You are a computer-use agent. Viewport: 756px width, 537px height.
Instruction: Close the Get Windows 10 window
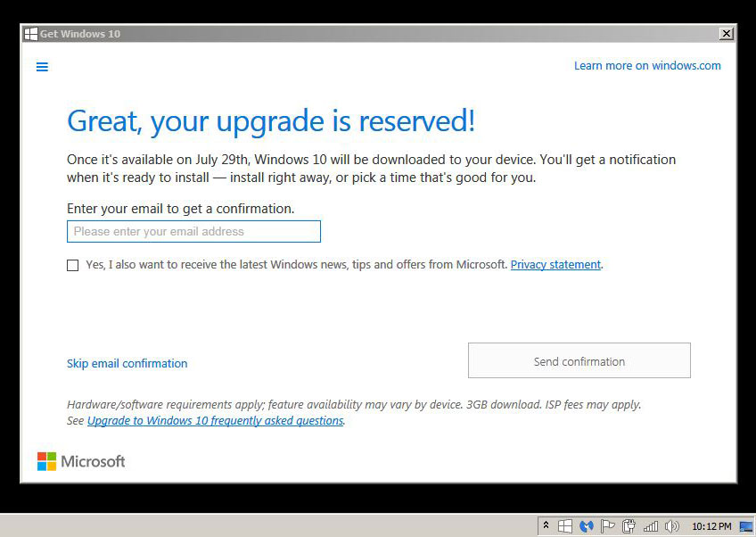tap(727, 34)
